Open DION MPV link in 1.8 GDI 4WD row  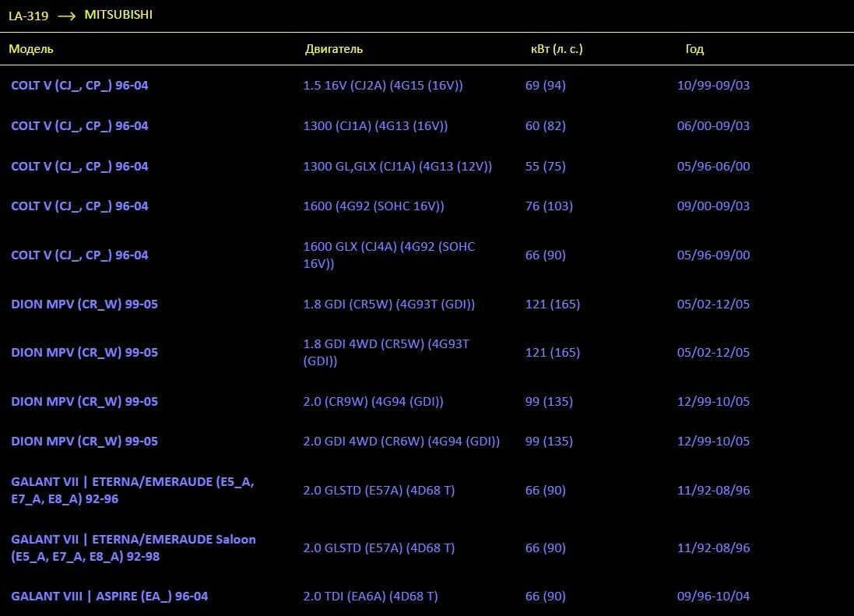84,352
